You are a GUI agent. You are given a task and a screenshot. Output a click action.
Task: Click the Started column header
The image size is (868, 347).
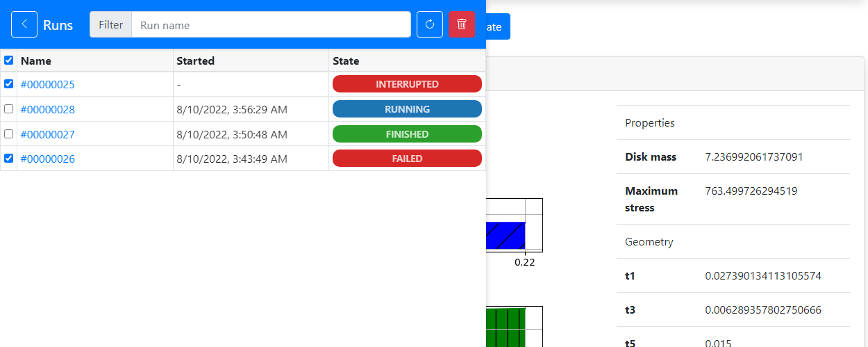[x=195, y=61]
